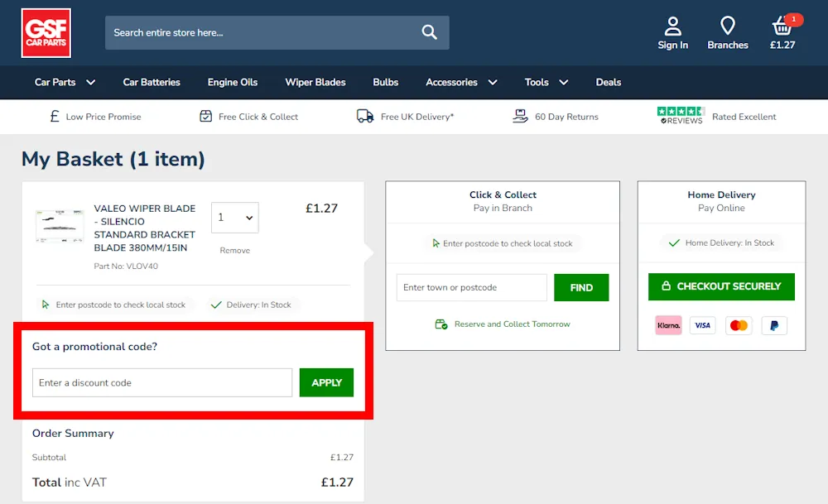The height and width of the screenshot is (504, 828).
Task: Click the Got a promotional code? label
Action: 94,347
